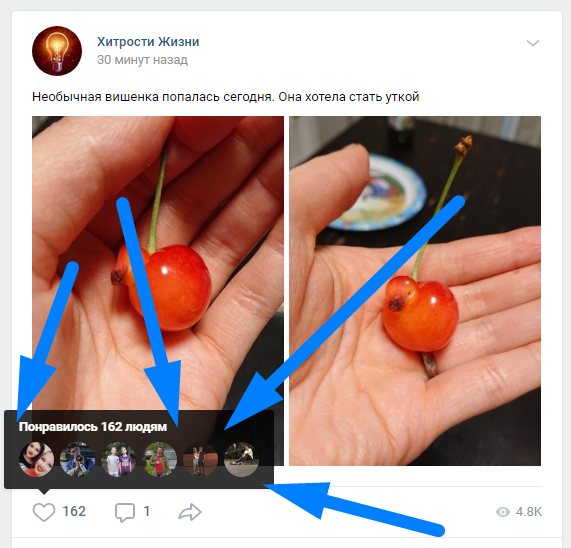571x548 pixels.
Task: Open liker avatar with two people in white shirts
Action: point(119,459)
